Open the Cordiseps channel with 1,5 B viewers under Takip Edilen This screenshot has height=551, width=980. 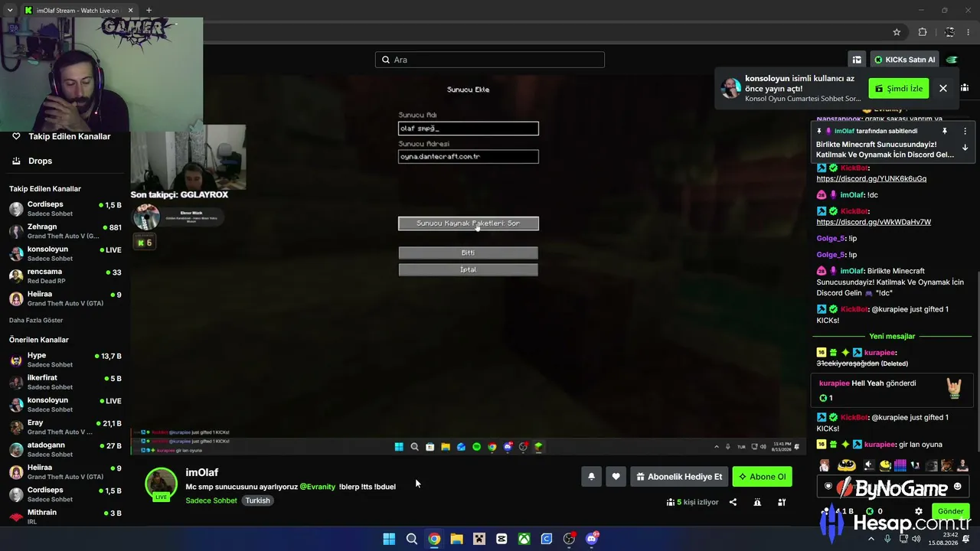click(x=65, y=209)
